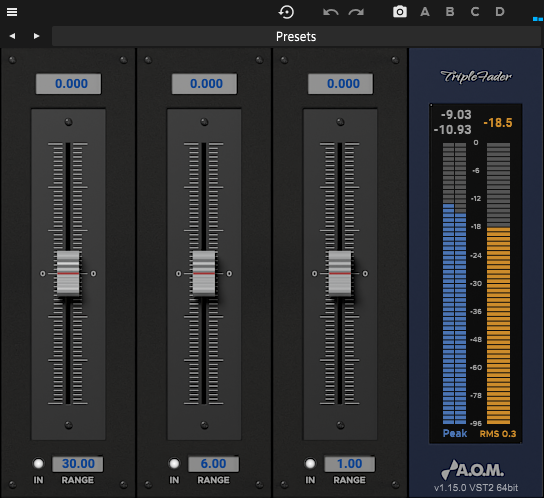
Task: Click the first fader's 0.000 gain field
Action: click(68, 84)
